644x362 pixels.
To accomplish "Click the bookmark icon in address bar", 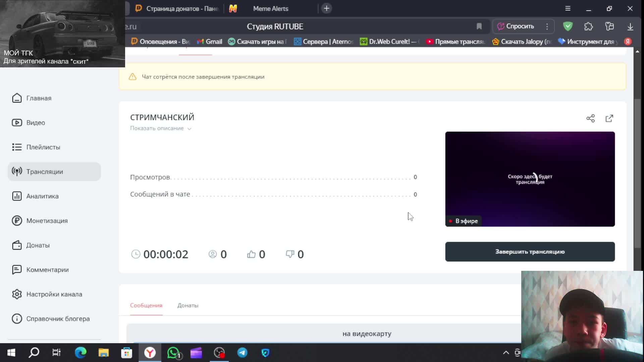I will pos(479,26).
